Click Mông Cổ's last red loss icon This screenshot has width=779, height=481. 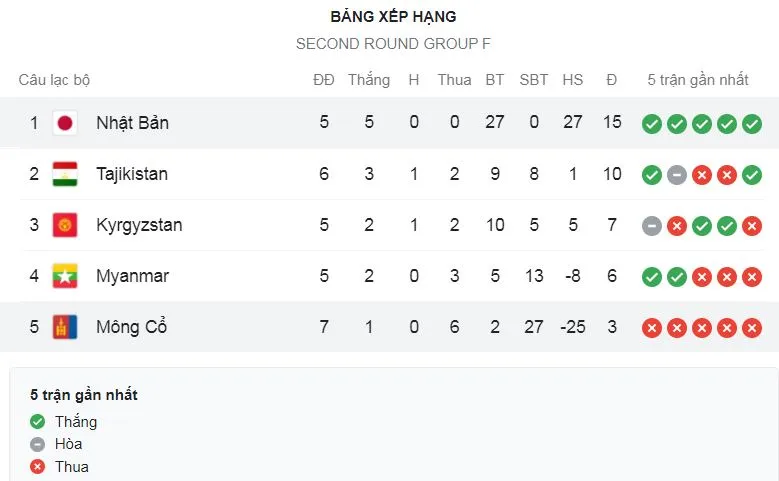point(753,328)
